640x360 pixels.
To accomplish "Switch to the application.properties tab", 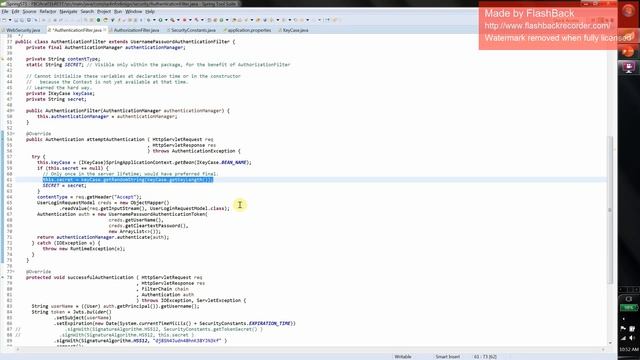I will coord(249,30).
